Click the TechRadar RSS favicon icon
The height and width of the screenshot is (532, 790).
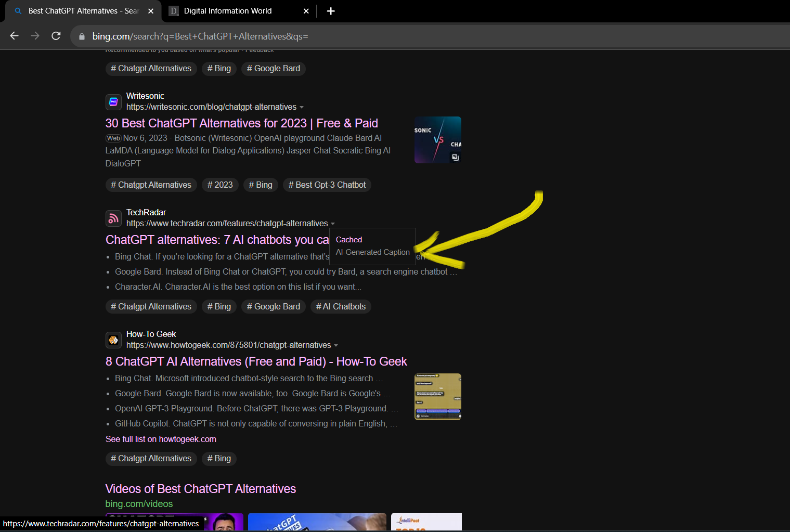point(113,218)
